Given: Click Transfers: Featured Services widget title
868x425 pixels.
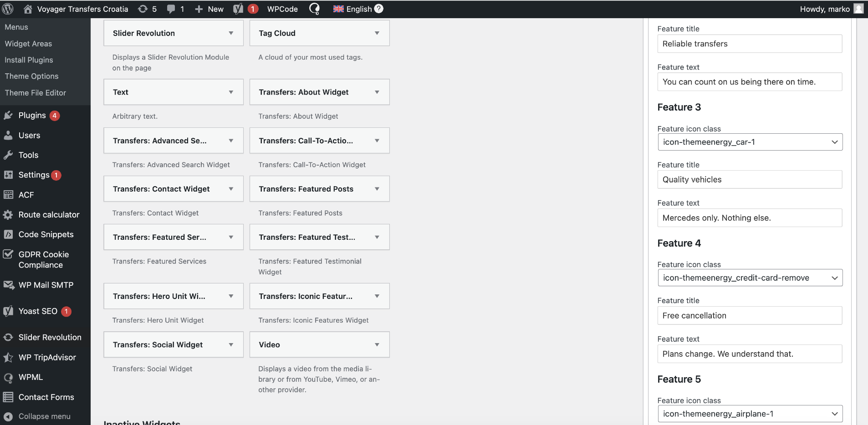Looking at the screenshot, I should click(x=159, y=237).
